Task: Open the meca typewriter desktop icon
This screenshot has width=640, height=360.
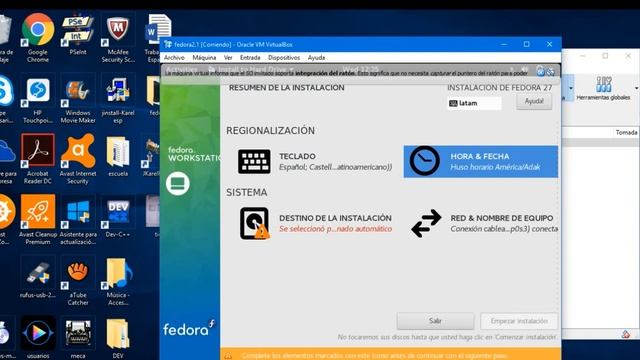Action: tap(78, 339)
